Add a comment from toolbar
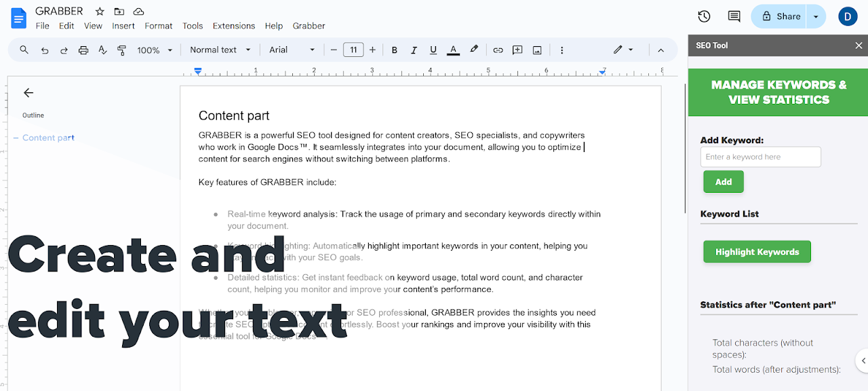 (517, 50)
